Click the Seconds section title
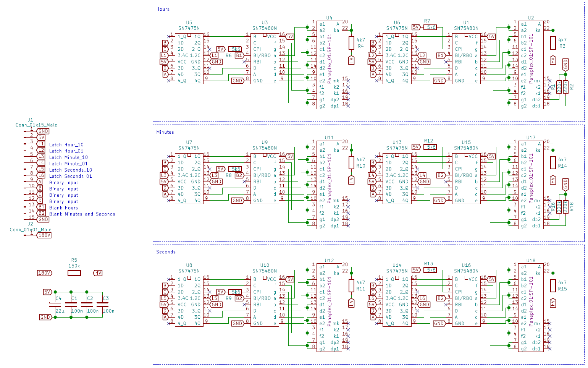This screenshot has width=588, height=368. [x=166, y=252]
